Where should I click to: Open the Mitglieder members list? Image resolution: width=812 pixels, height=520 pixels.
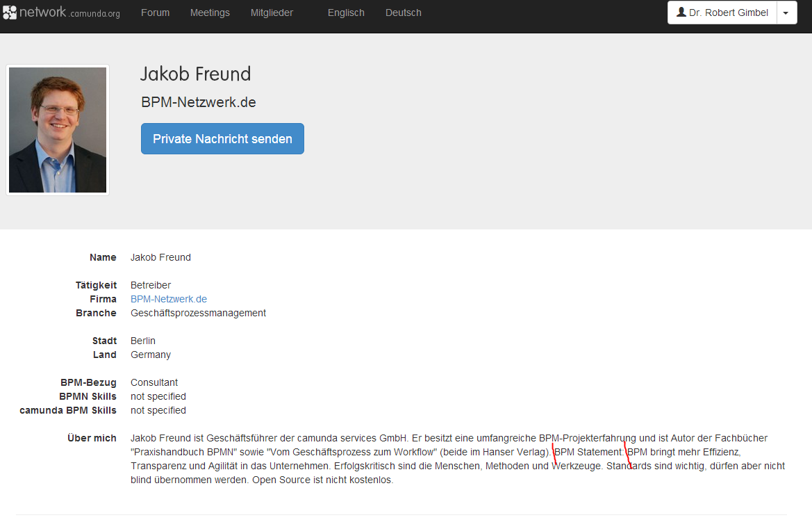pyautogui.click(x=272, y=13)
